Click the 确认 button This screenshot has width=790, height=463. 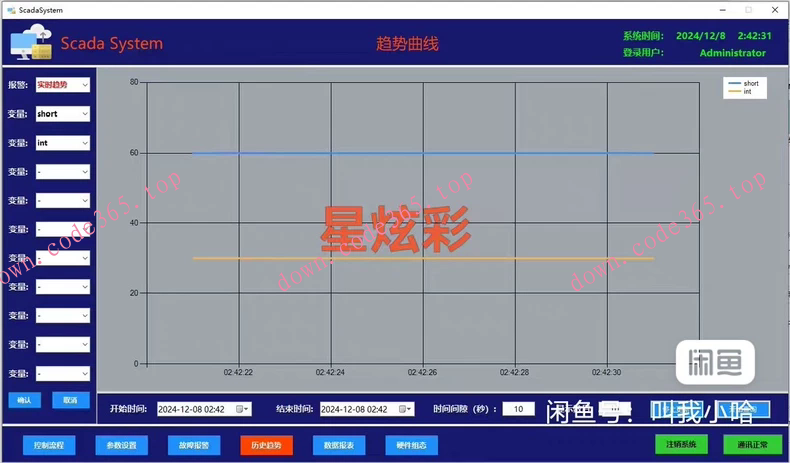point(24,400)
